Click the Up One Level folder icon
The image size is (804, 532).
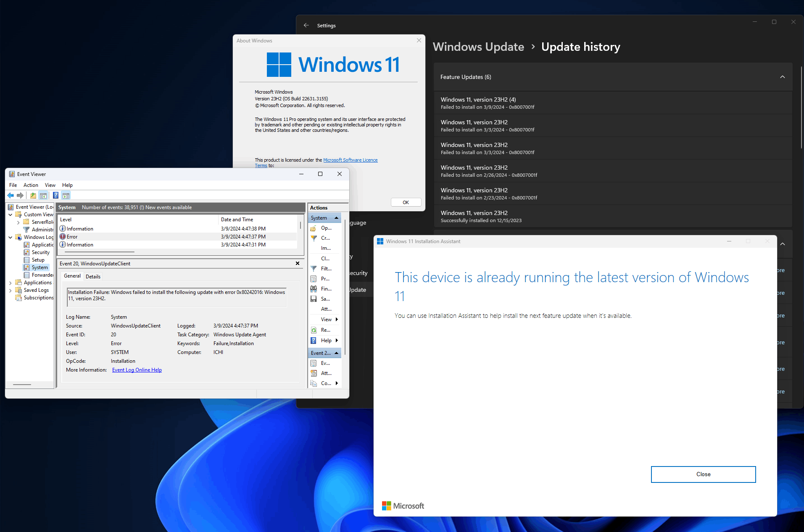(33, 195)
